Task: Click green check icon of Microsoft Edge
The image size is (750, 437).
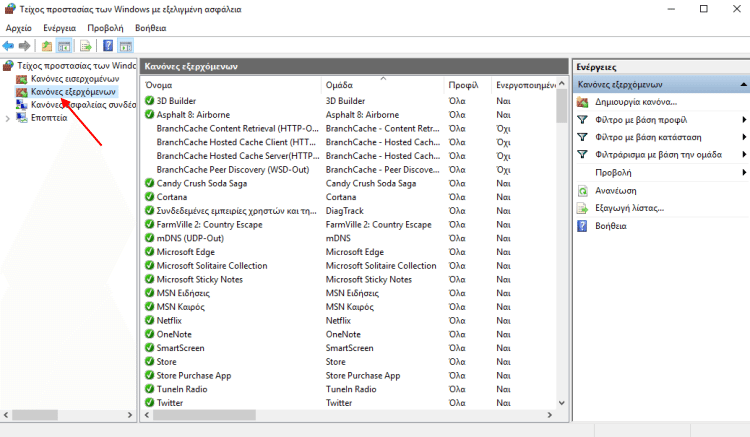Action: pyautogui.click(x=149, y=251)
